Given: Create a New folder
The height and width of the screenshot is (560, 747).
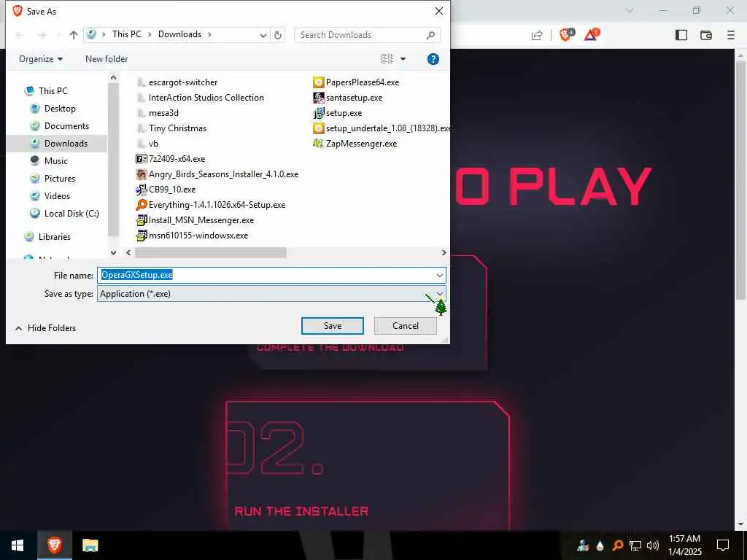Looking at the screenshot, I should pos(107,59).
